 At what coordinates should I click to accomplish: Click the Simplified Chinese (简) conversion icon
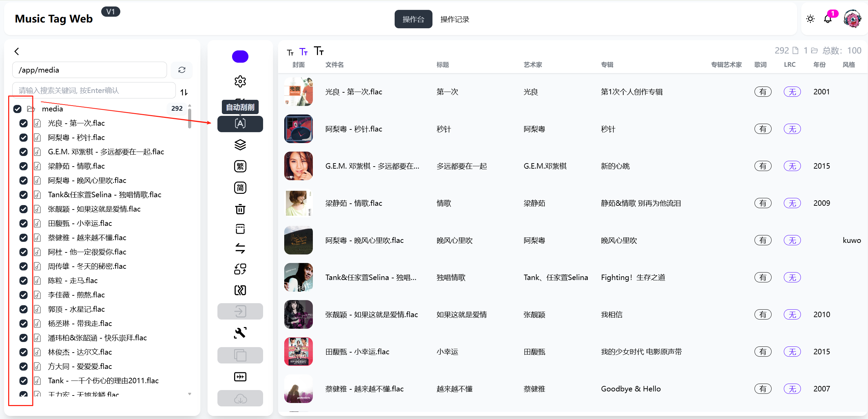pos(240,188)
